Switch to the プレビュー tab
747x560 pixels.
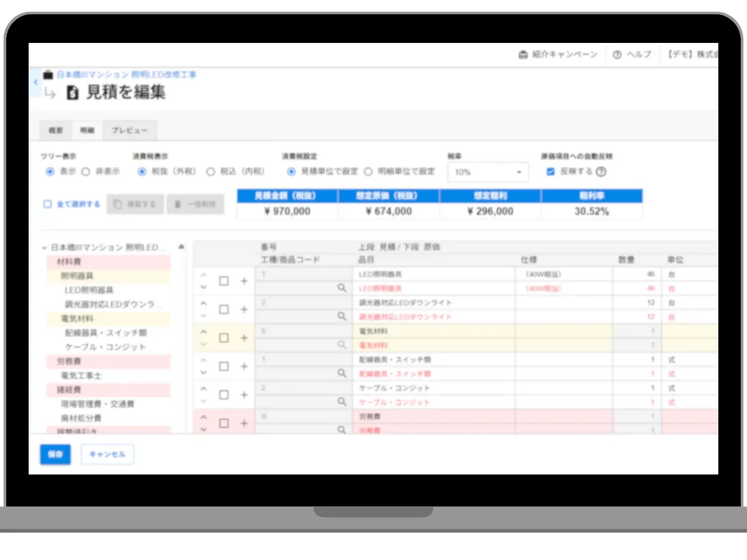tap(129, 131)
